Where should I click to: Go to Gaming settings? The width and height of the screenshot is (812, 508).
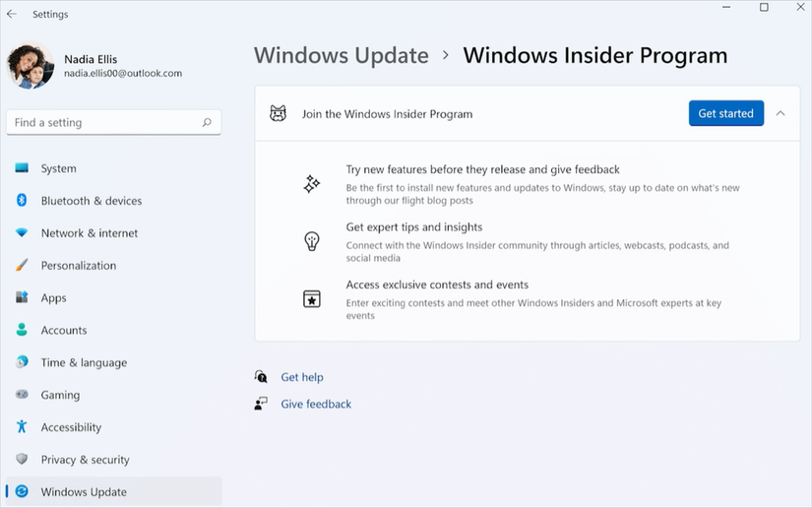coord(114,395)
